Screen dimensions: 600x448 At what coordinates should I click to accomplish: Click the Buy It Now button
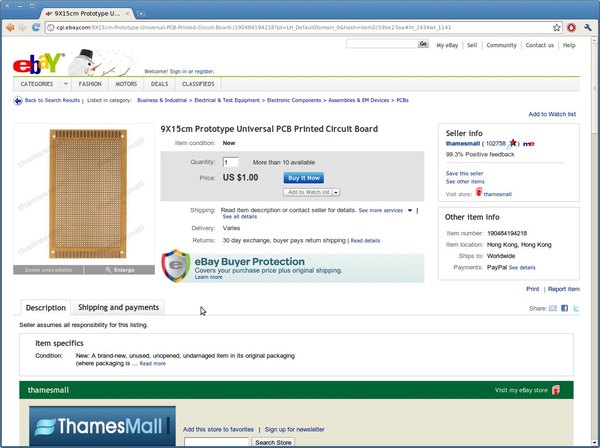click(304, 178)
